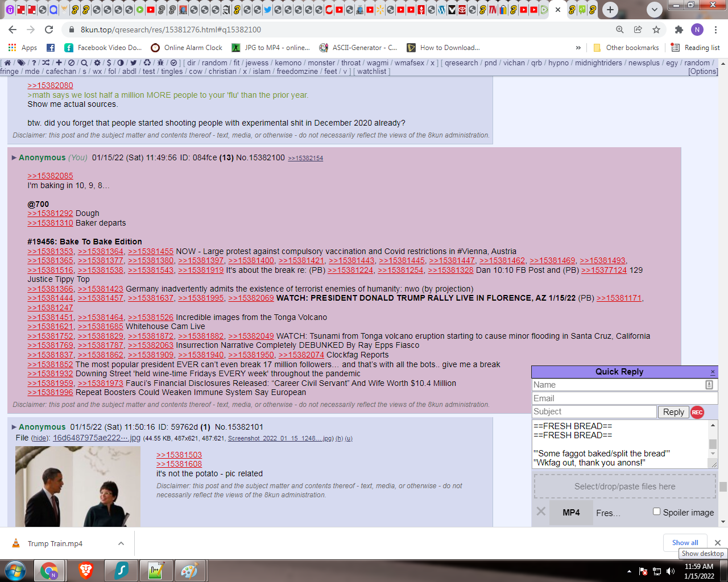Open the Paint taskbar icon

coord(189,570)
